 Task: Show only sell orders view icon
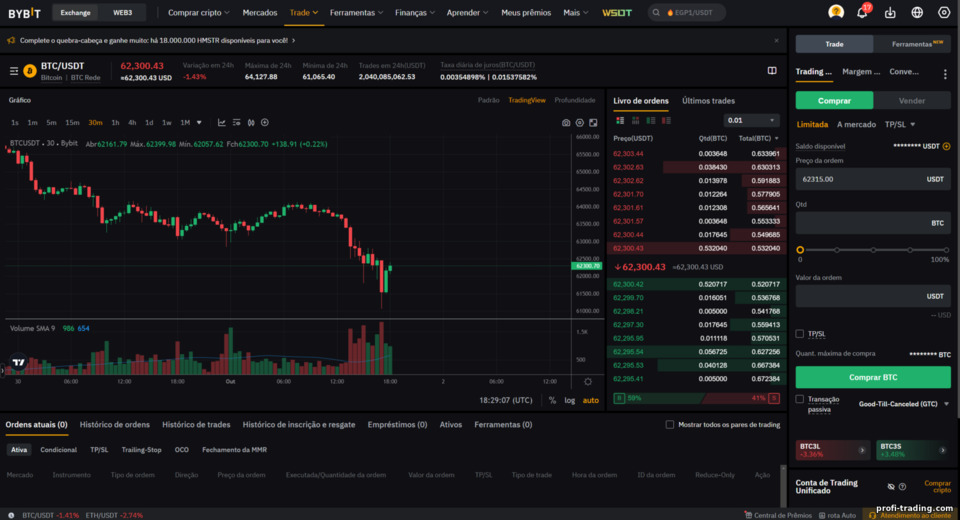666,121
